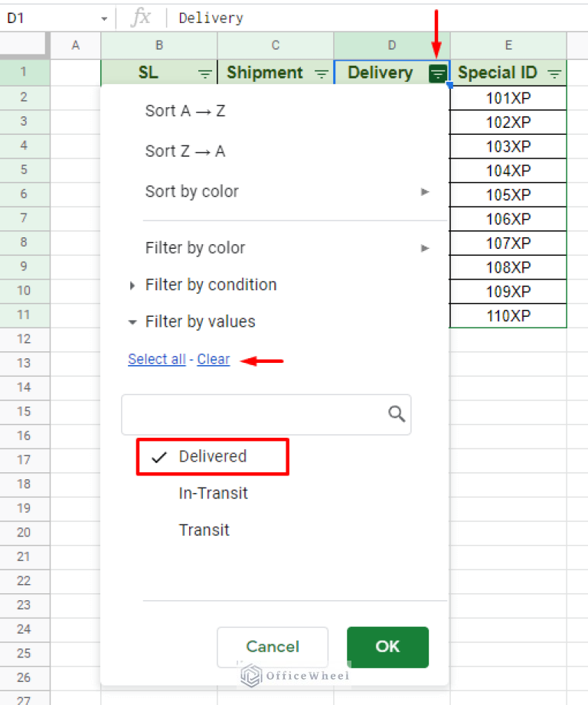Check the Transit filter value
This screenshot has height=705, width=588.
pyautogui.click(x=204, y=530)
